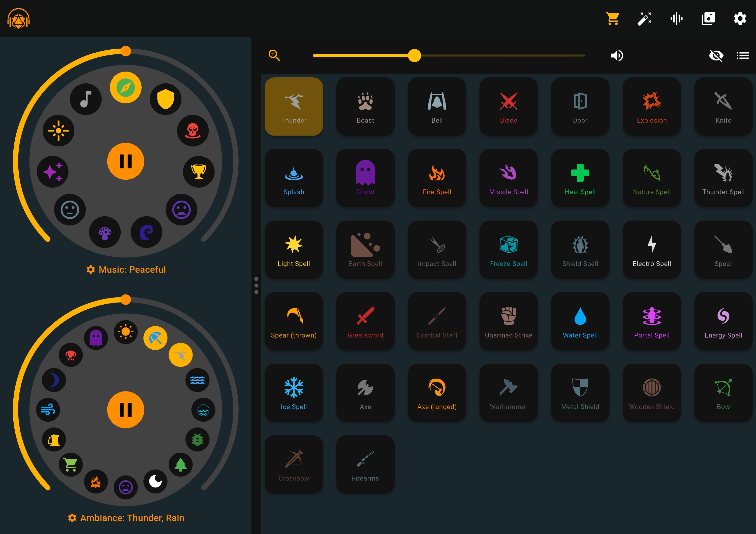Toggle the Rain umbrella ambiance
The height and width of the screenshot is (534, 756).
155,338
